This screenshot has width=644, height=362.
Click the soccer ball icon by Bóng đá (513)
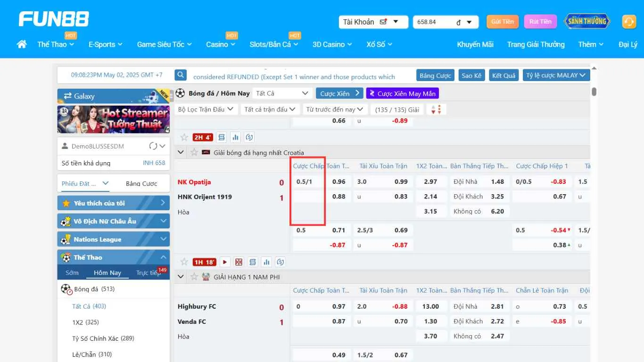tap(66, 289)
